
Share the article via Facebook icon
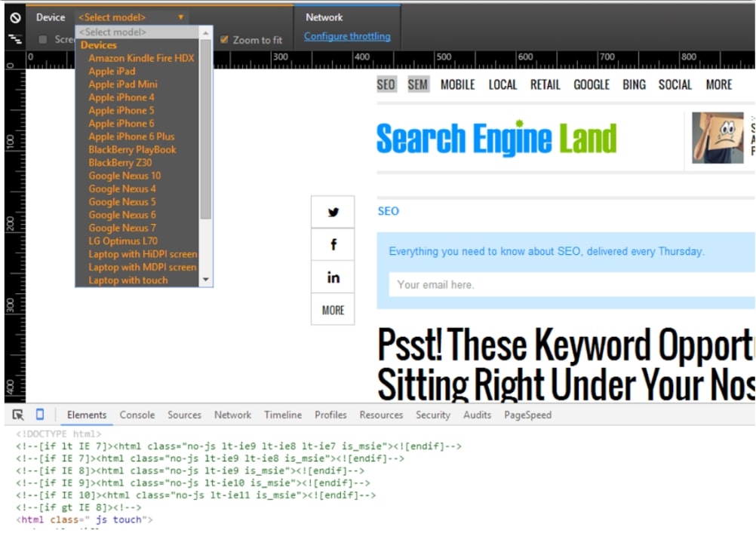click(x=333, y=245)
